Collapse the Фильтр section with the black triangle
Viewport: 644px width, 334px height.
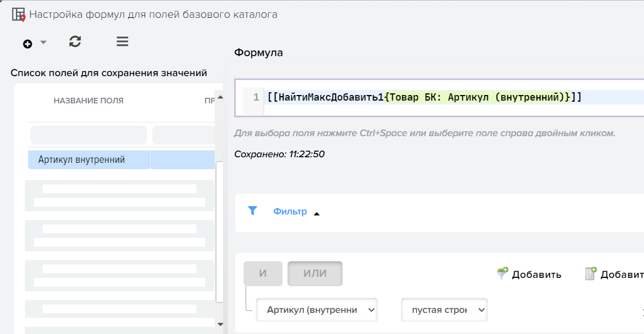pos(316,213)
